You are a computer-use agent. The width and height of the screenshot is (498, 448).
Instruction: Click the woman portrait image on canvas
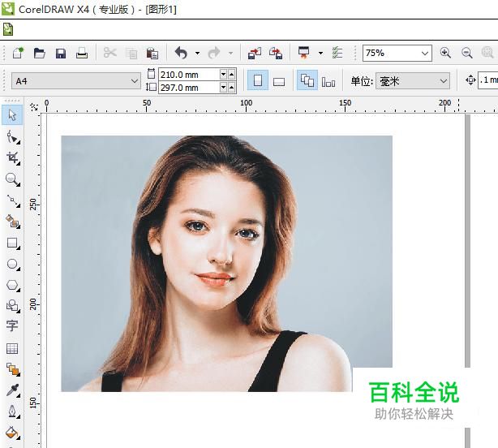(227, 260)
